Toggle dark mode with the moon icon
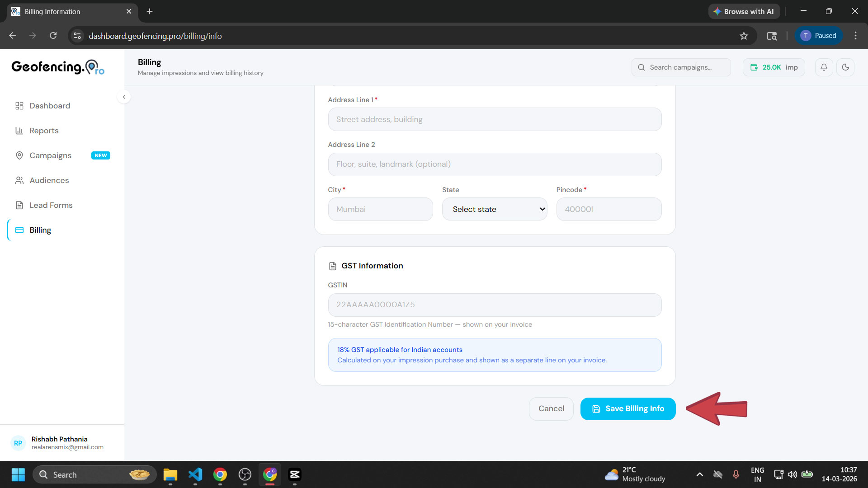 coord(846,67)
